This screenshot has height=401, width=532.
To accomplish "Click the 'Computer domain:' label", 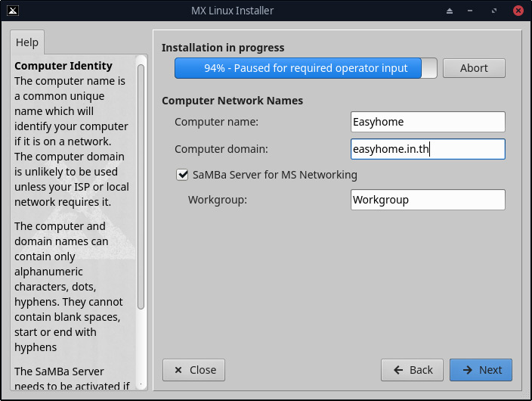I will (x=221, y=149).
